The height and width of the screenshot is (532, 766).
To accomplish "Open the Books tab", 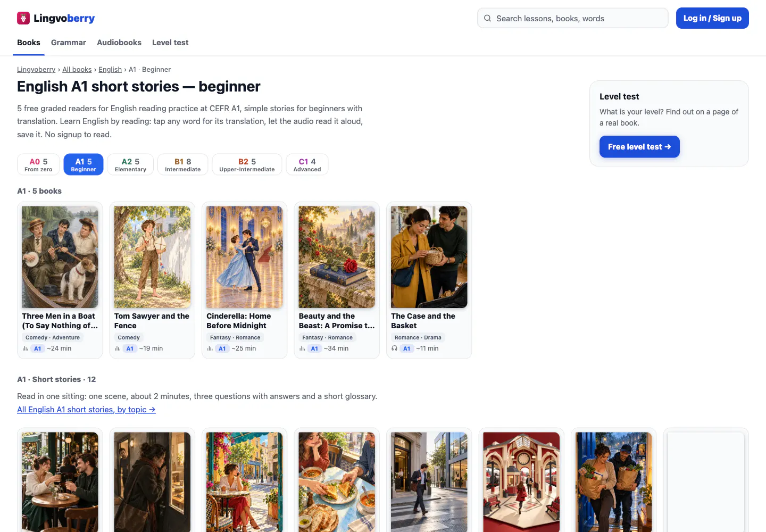I will point(29,43).
